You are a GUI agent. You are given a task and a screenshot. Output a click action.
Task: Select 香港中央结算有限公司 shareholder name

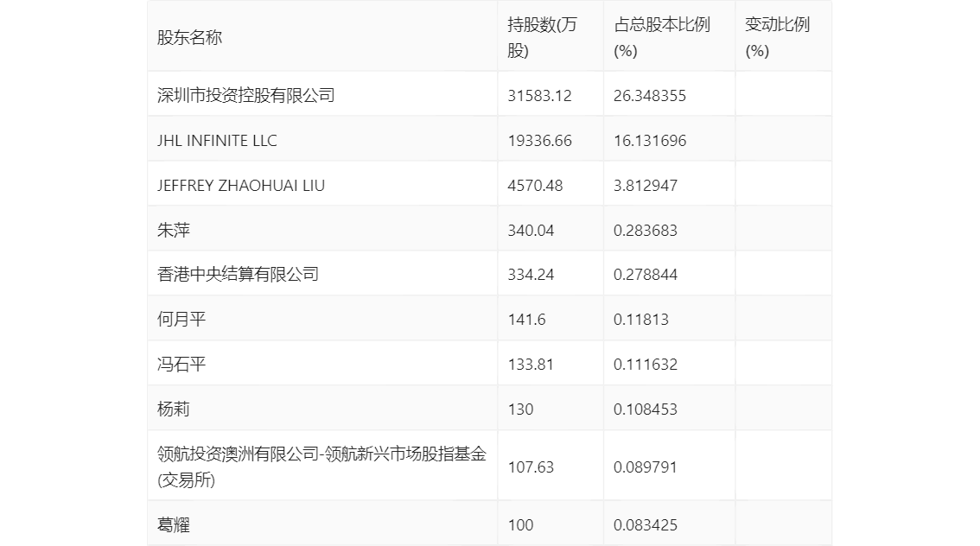238,274
